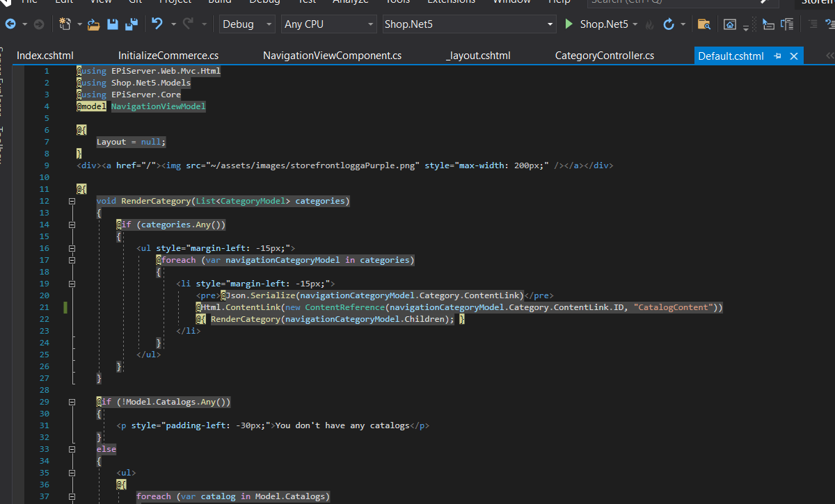Click the Open File folder icon
835x504 pixels.
[x=93, y=24]
